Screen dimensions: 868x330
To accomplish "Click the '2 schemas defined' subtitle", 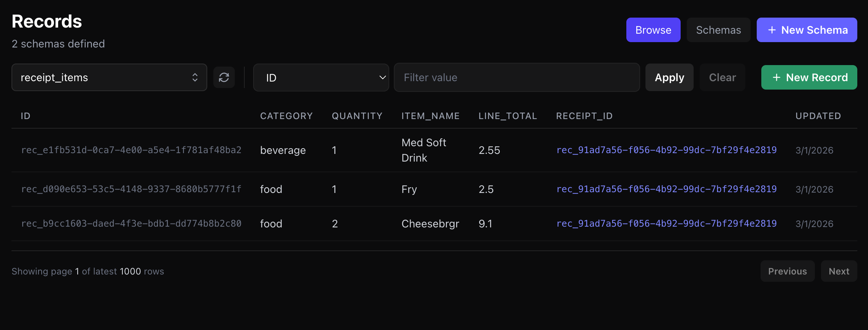I will (58, 44).
